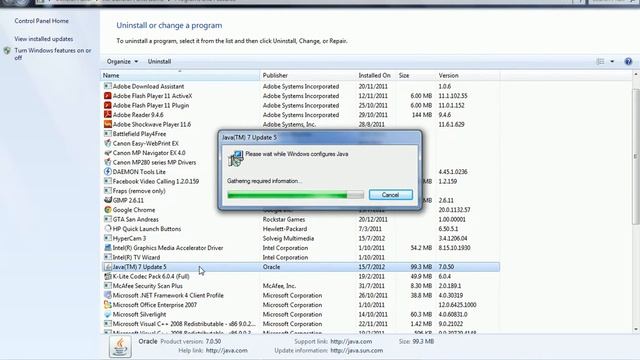
Task: Click the change view icon
Action: point(600,62)
